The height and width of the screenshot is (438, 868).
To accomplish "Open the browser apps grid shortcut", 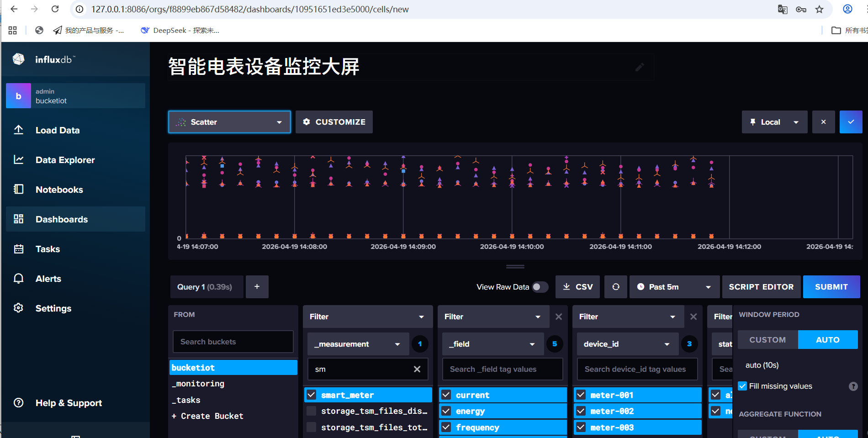I will coord(13,31).
